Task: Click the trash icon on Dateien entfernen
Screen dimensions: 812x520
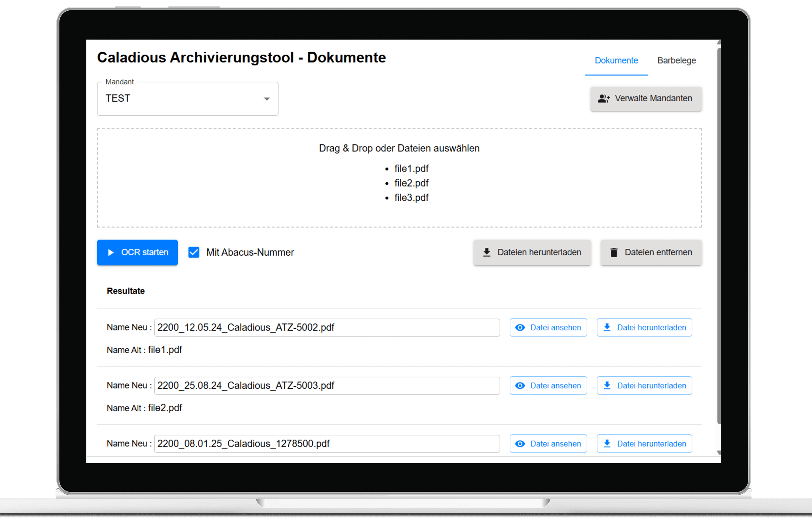Action: pyautogui.click(x=614, y=253)
